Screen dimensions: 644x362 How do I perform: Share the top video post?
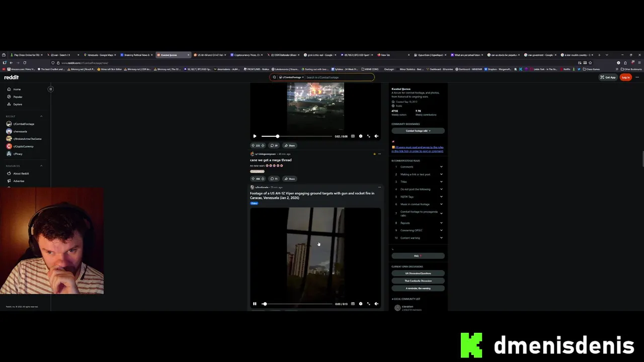pos(289,145)
